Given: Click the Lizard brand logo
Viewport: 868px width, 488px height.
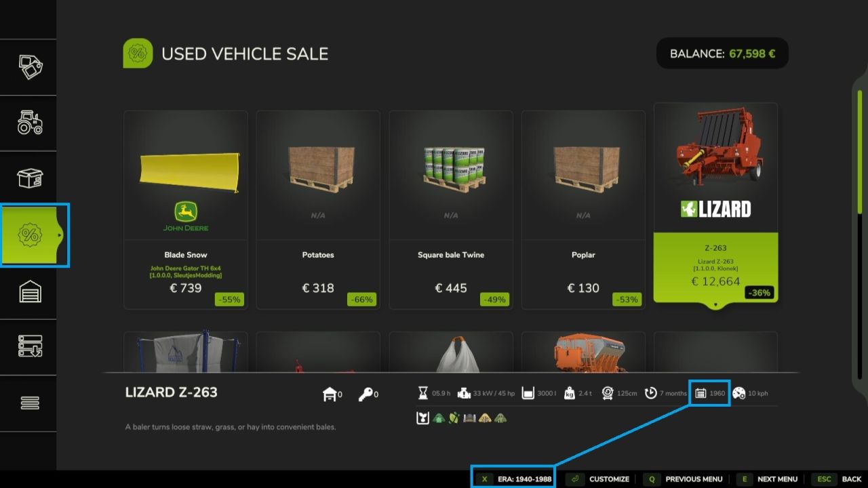Looking at the screenshot, I should tap(715, 209).
